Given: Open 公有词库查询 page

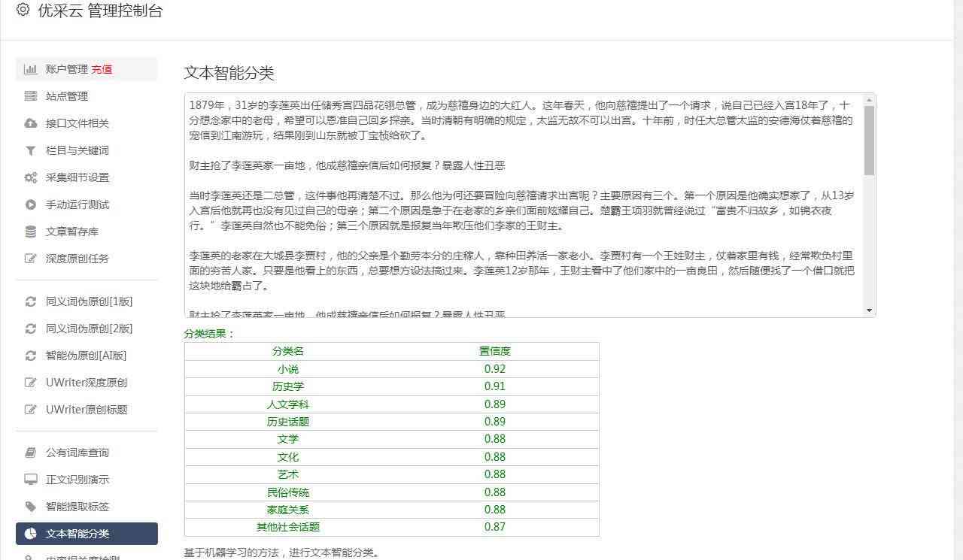Looking at the screenshot, I should click(x=87, y=453).
